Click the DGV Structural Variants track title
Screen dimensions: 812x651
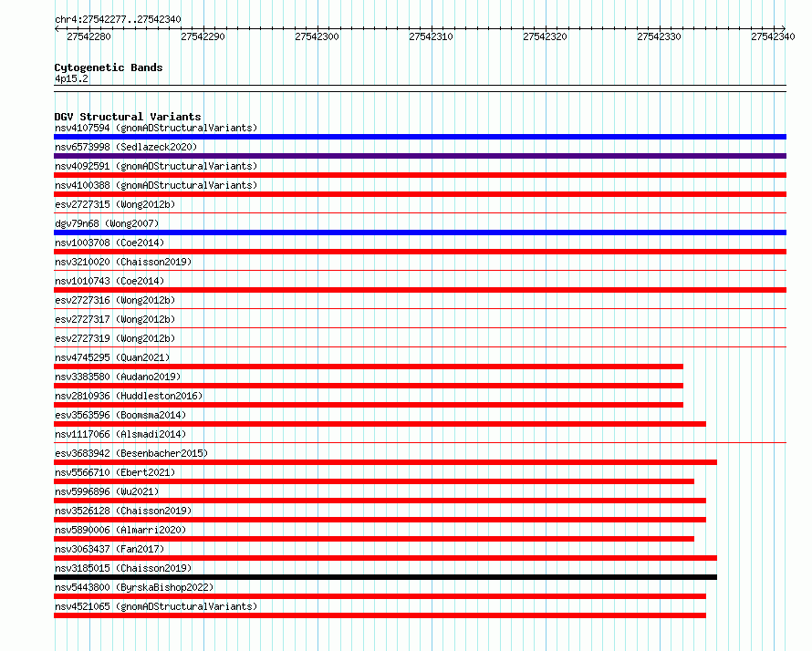[128, 117]
